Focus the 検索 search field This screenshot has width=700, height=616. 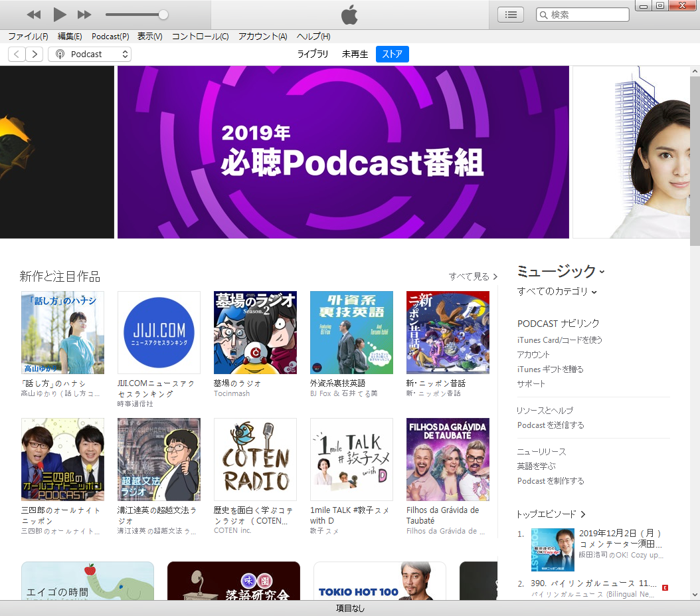pos(582,15)
